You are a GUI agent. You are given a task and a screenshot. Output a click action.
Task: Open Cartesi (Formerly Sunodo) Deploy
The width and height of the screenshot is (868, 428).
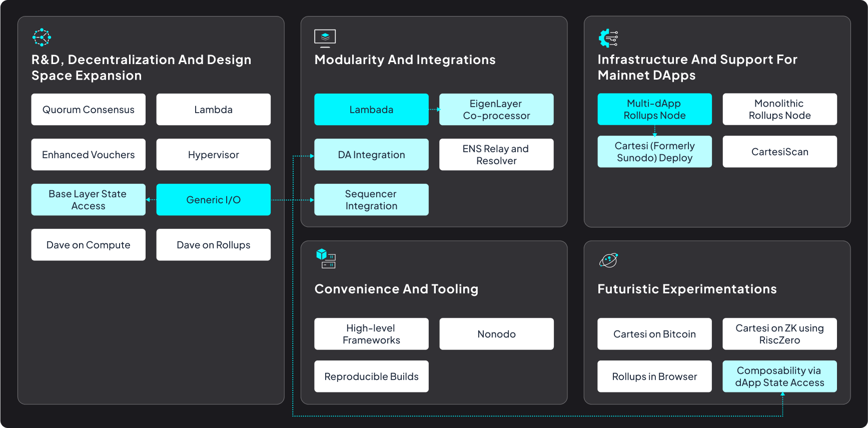tap(655, 152)
